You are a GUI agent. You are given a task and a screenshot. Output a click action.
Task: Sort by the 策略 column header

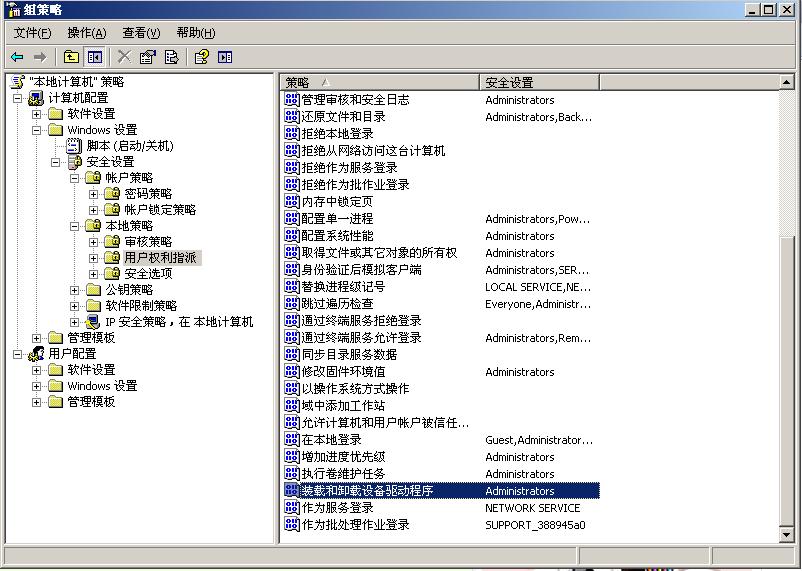point(380,82)
